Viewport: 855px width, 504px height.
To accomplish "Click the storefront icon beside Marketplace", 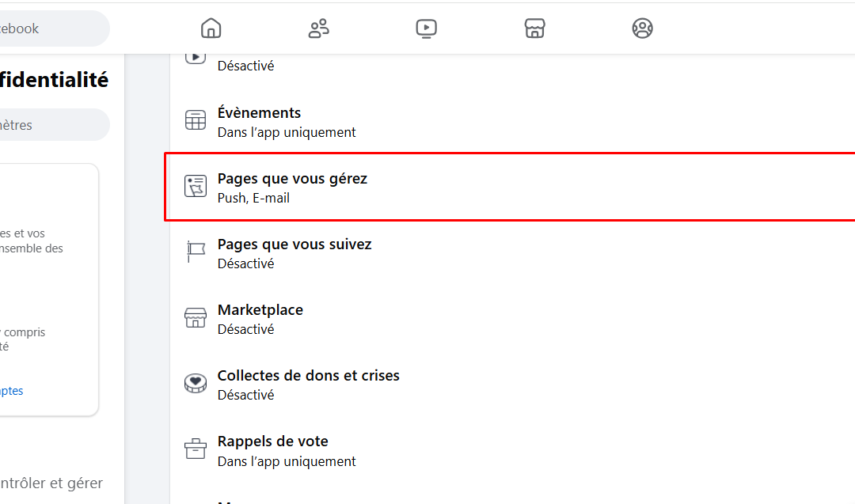I will (195, 317).
